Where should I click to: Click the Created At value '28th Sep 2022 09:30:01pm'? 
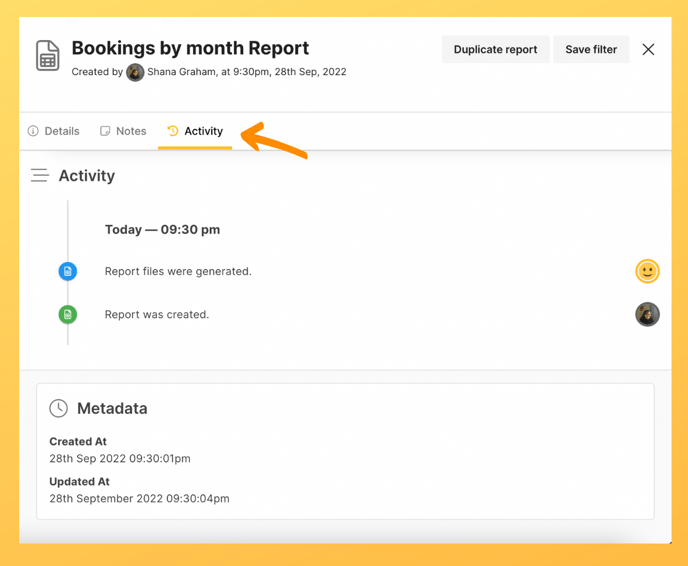click(x=120, y=459)
